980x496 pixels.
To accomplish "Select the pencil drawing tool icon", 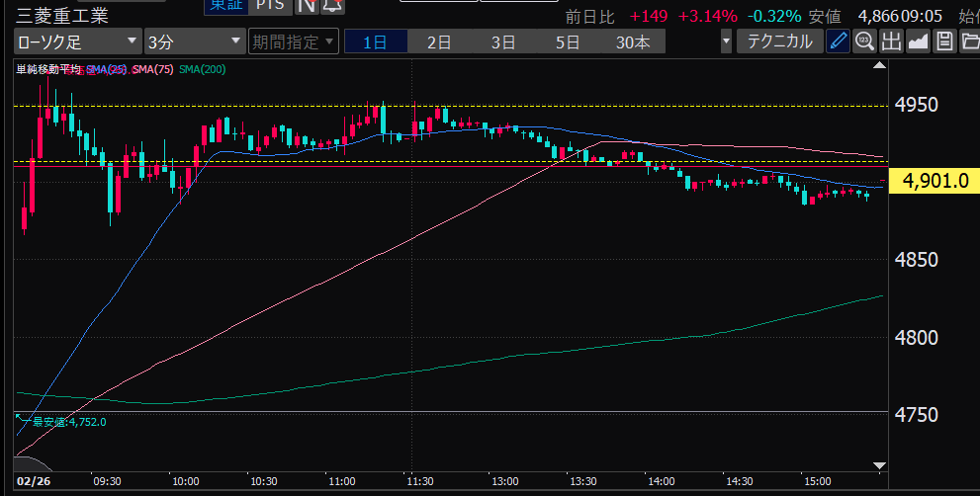I will tap(838, 41).
